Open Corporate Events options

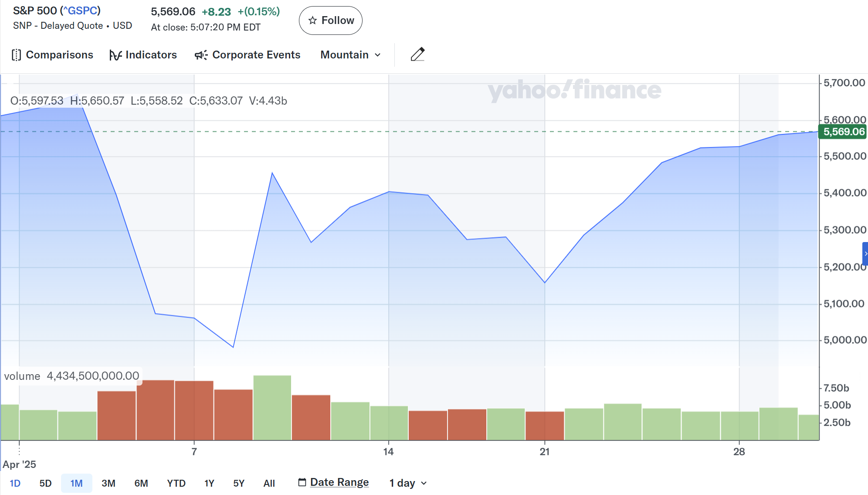pos(248,55)
